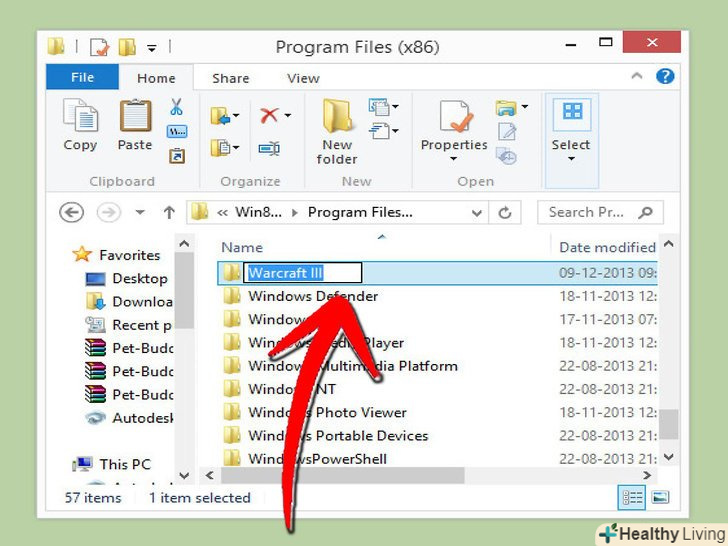Open Autodesk entry in navigation pane

click(130, 418)
